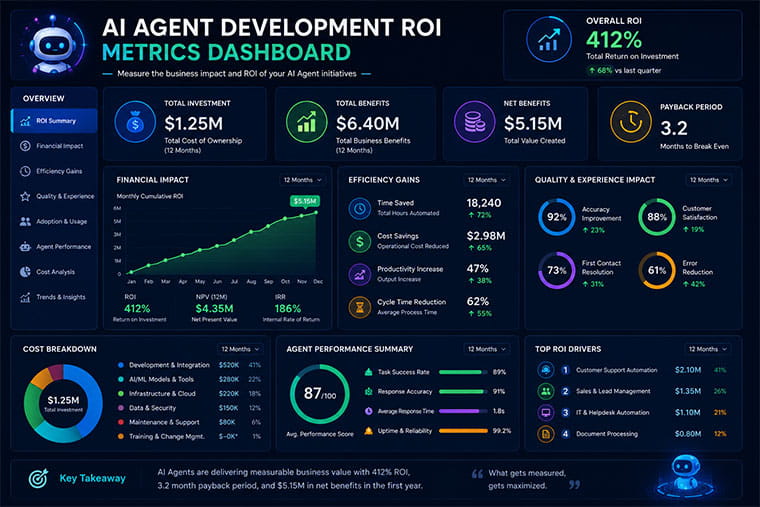This screenshot has width=760, height=507.
Task: Open the Financial Impact 12 Months dropdown
Action: [x=302, y=180]
